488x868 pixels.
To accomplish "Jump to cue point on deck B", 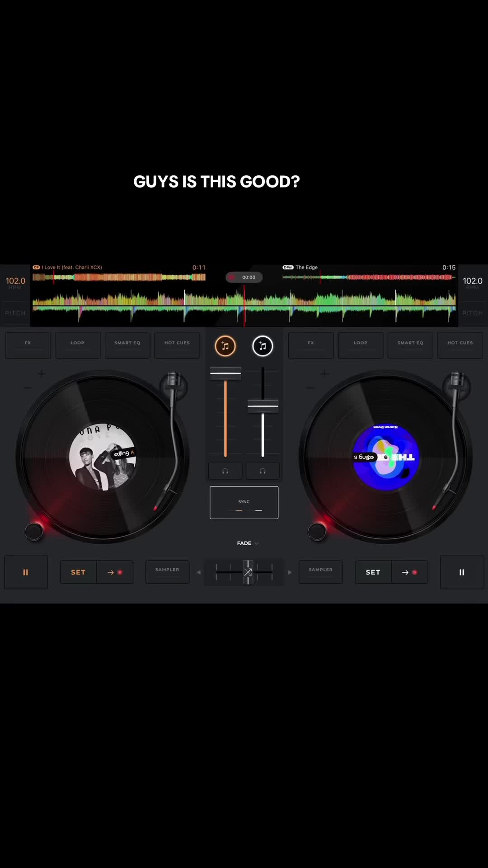I will [x=409, y=572].
